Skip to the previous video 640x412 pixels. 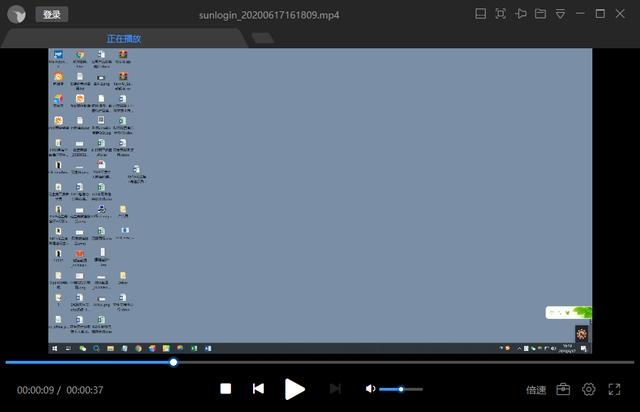[x=258, y=389]
